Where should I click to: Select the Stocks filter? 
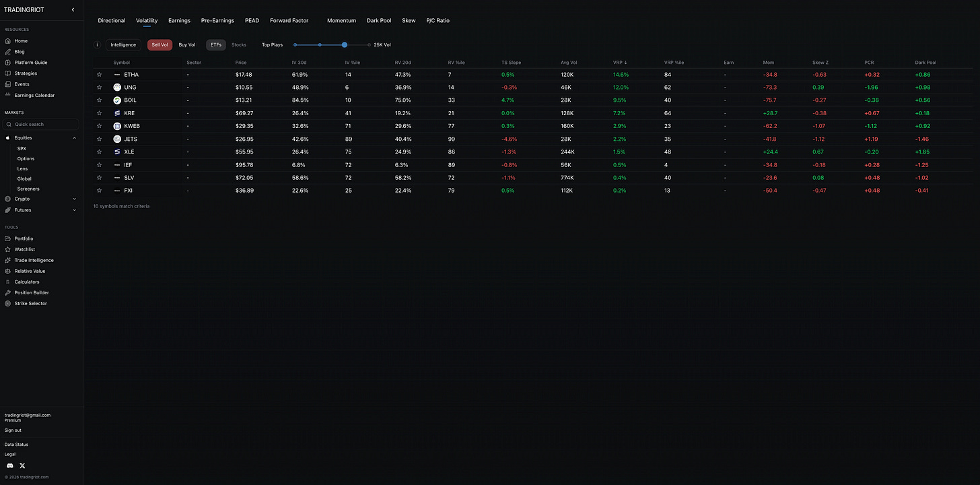[239, 45]
